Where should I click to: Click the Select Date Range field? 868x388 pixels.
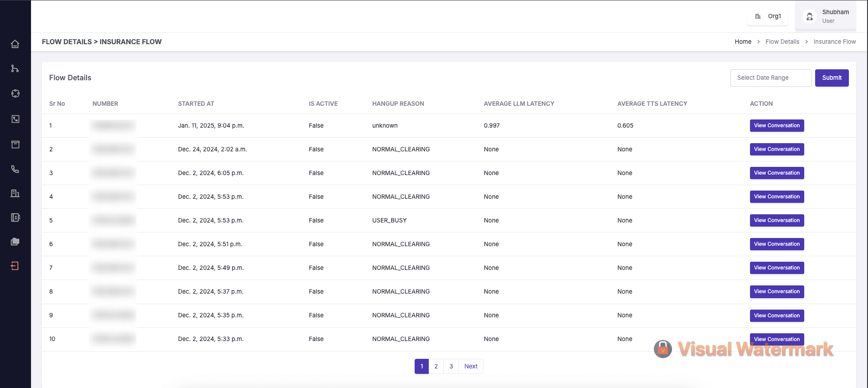770,78
